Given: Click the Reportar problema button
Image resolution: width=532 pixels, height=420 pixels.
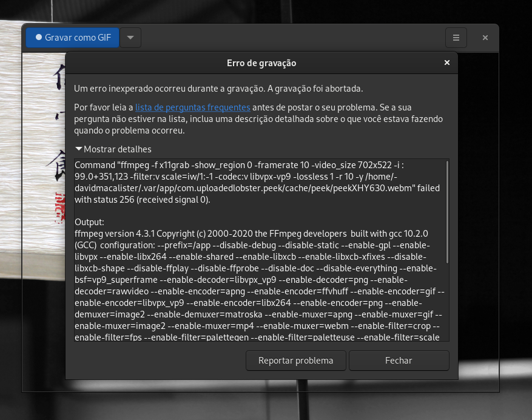Looking at the screenshot, I should click(296, 361).
